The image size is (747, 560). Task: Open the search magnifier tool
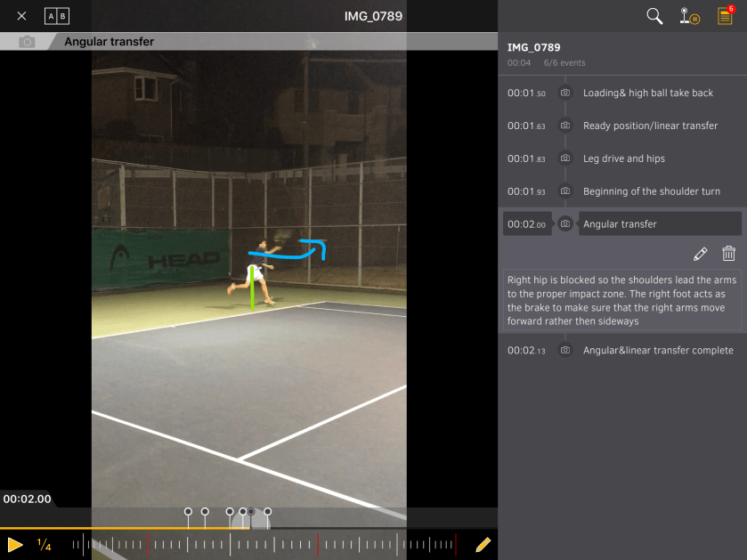coord(654,16)
